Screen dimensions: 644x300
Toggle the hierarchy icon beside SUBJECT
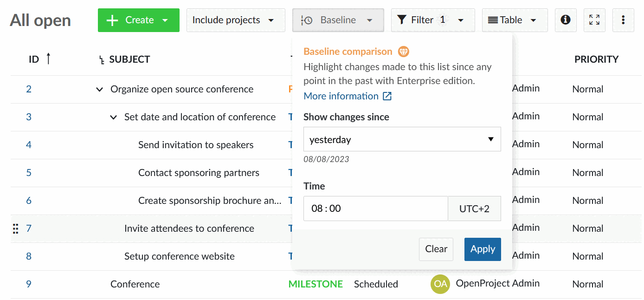pos(102,59)
